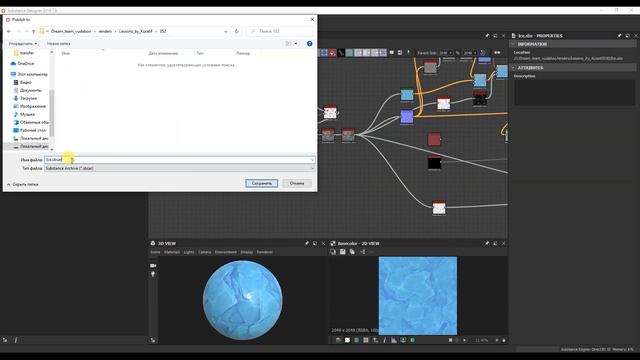The height and width of the screenshot is (360, 640).
Task: Toggle histogram icon in 2D View bottom bar
Action: (x=394, y=340)
